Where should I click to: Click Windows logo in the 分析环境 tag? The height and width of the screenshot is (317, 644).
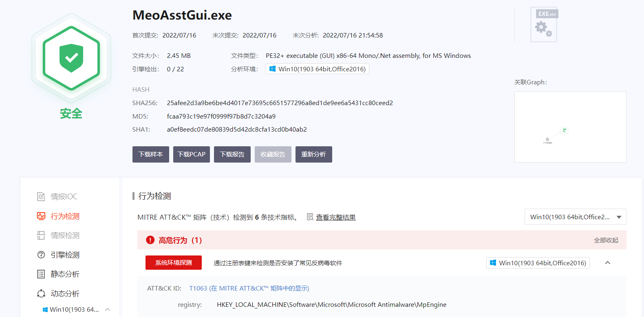(x=273, y=69)
